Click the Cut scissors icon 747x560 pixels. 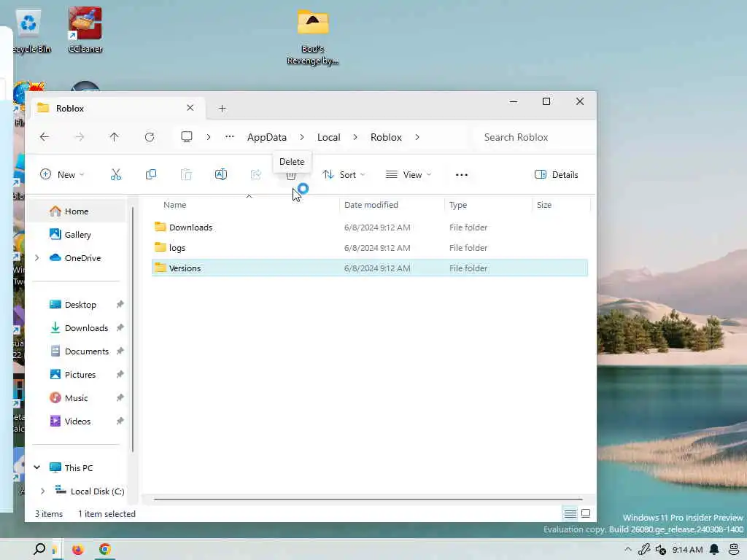tap(116, 175)
